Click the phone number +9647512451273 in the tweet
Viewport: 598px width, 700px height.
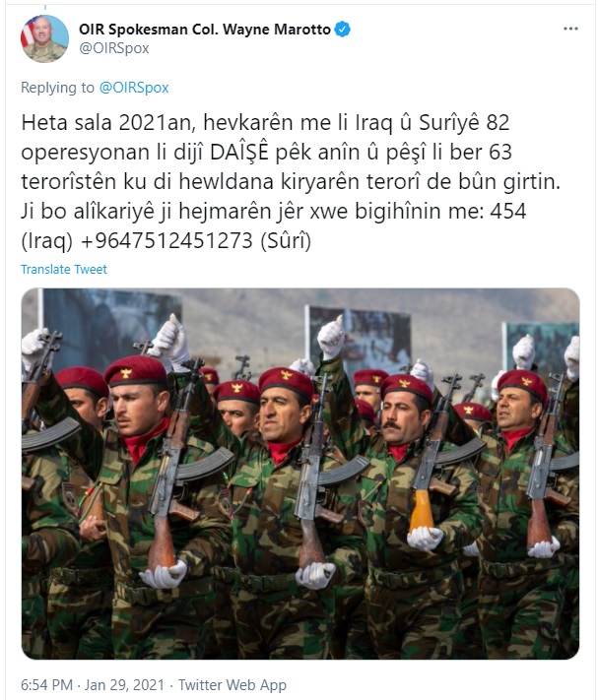(166, 240)
